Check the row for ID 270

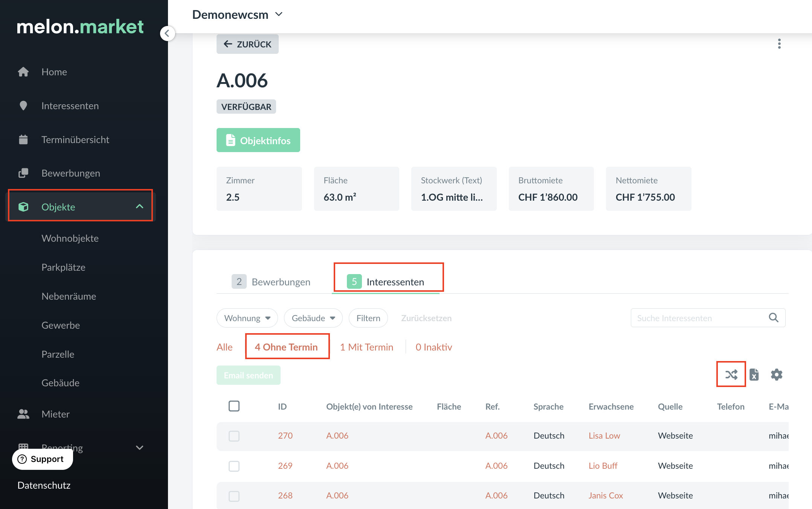[234, 436]
